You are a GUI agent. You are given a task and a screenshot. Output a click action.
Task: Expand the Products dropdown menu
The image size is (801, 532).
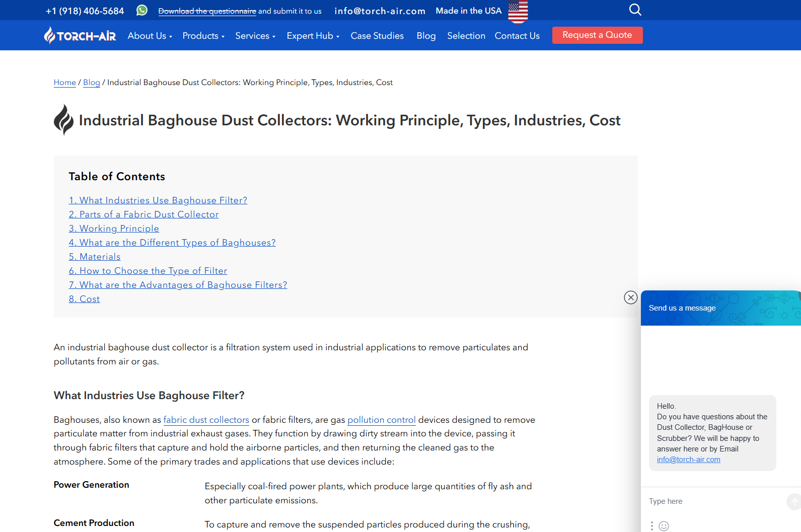tap(203, 36)
